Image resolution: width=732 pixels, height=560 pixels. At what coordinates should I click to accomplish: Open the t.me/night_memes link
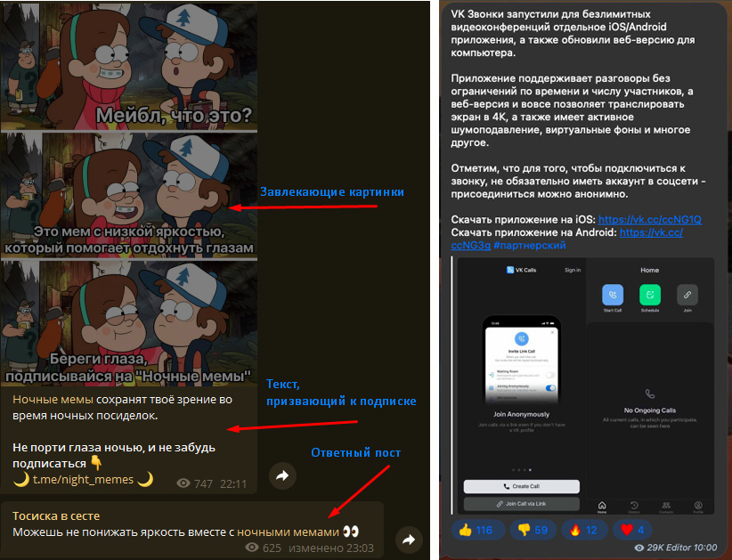[83, 479]
